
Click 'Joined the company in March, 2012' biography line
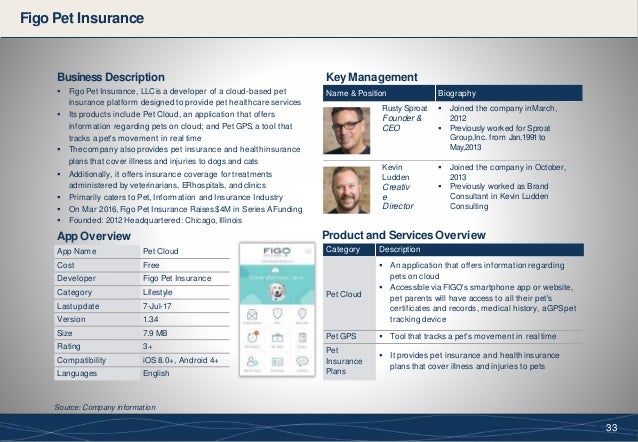(503, 113)
